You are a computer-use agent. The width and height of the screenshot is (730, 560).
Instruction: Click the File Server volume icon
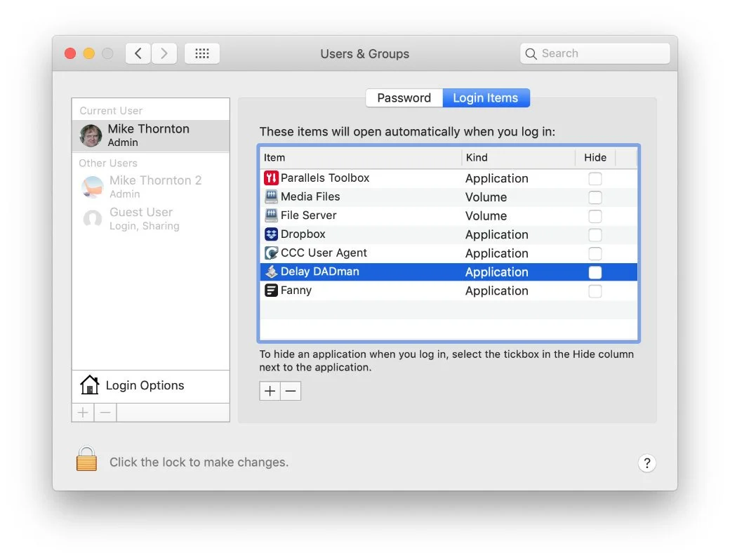click(271, 215)
